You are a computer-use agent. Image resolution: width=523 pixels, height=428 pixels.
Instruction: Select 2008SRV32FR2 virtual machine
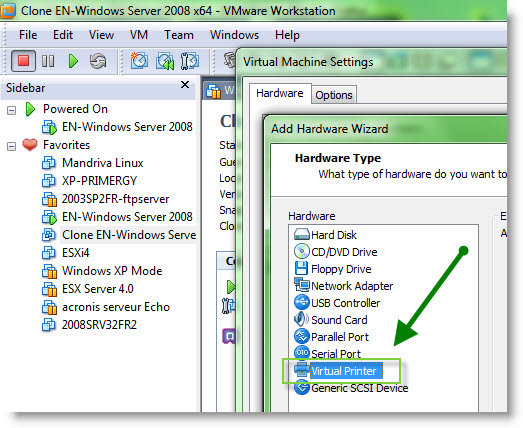[x=99, y=325]
